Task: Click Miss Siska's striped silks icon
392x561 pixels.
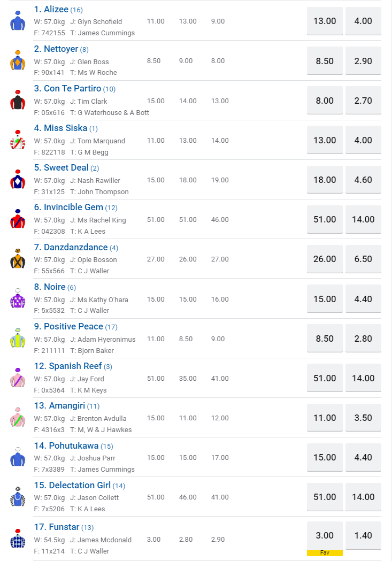Action: (x=18, y=140)
